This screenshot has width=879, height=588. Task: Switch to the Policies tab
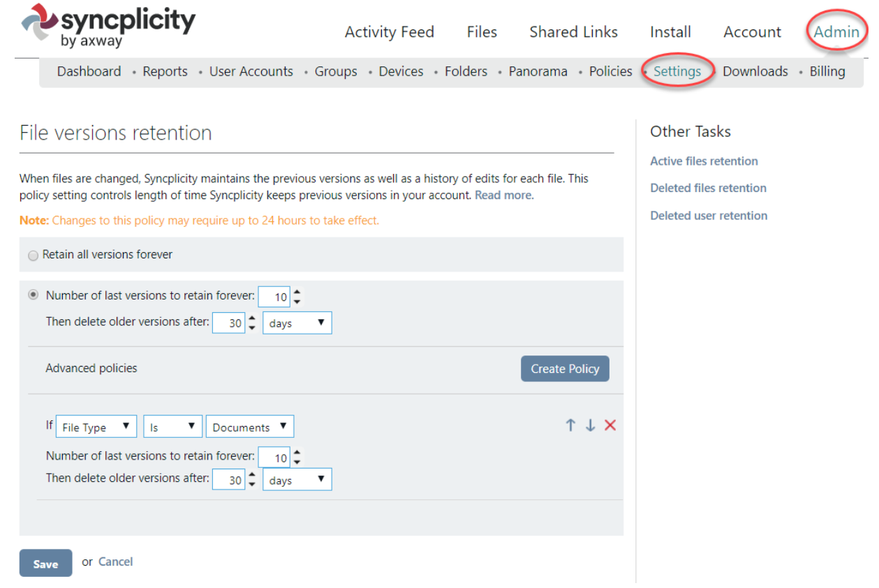[610, 71]
